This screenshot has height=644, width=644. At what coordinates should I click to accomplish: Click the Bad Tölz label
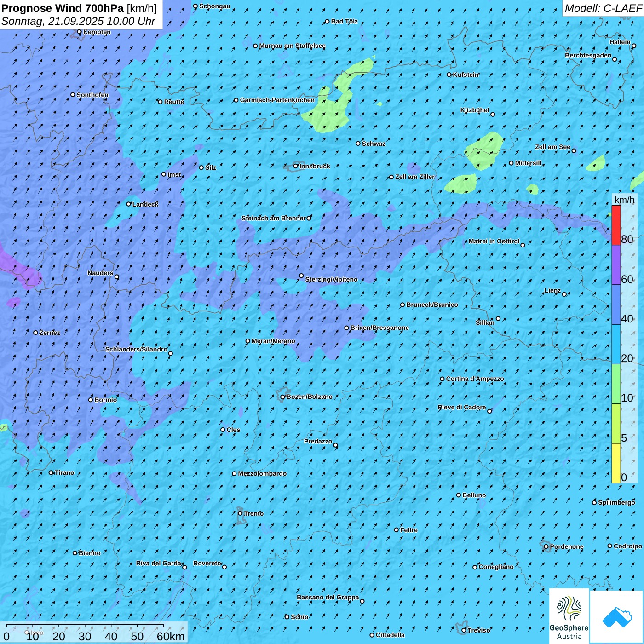point(344,21)
